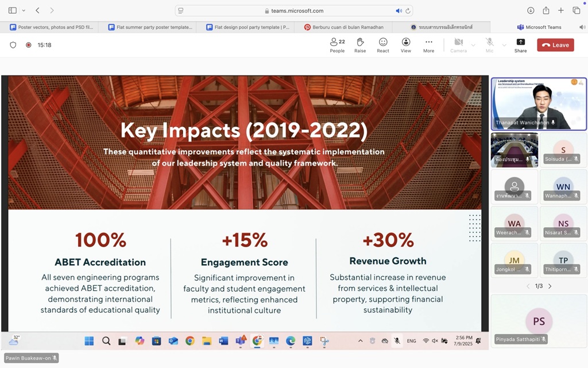
Task: Mute tab audio via address bar speaker
Action: [399, 10]
